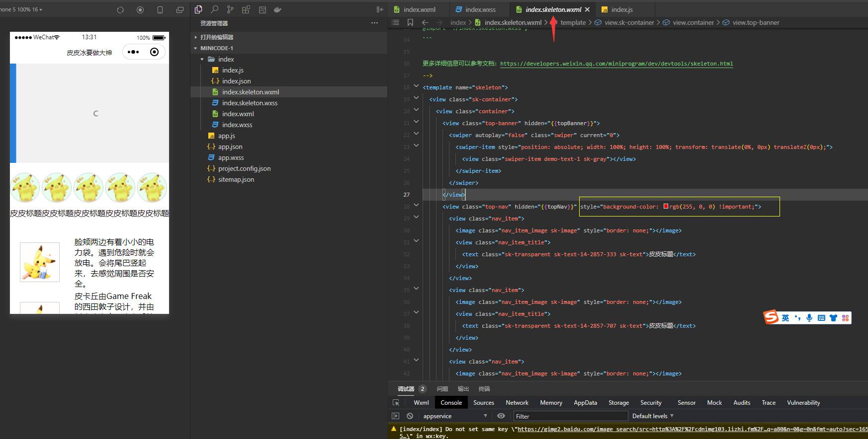Image resolution: width=868 pixels, height=439 pixels.
Task: Click the Docker whale icon in toolbar
Action: (278, 9)
